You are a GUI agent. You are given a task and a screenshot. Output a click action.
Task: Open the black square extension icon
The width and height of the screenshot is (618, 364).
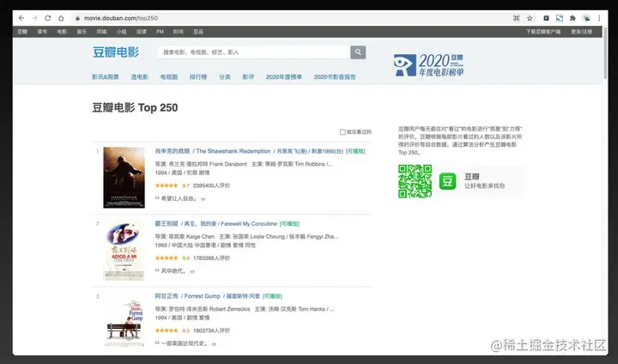coord(546,18)
